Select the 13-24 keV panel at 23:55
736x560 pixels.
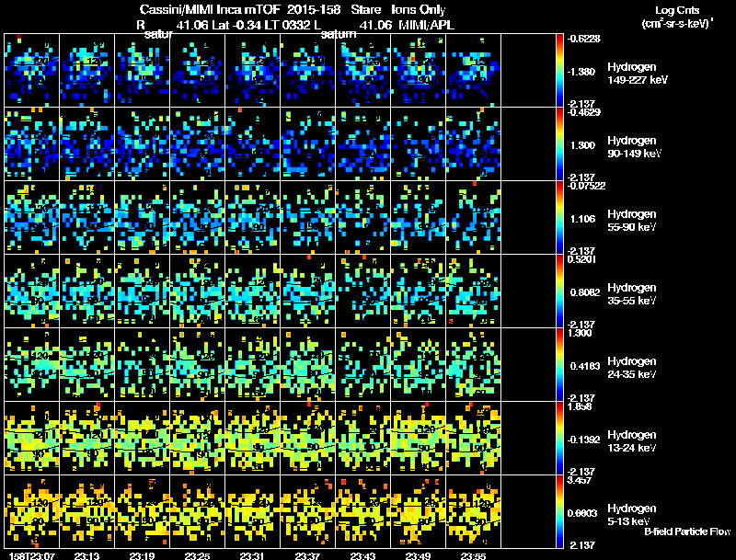tap(474, 438)
